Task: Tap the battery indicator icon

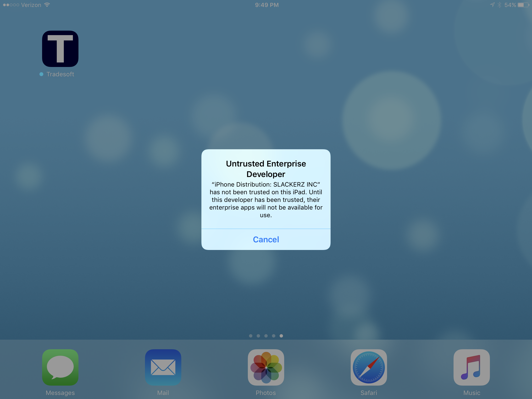Action: point(523,5)
